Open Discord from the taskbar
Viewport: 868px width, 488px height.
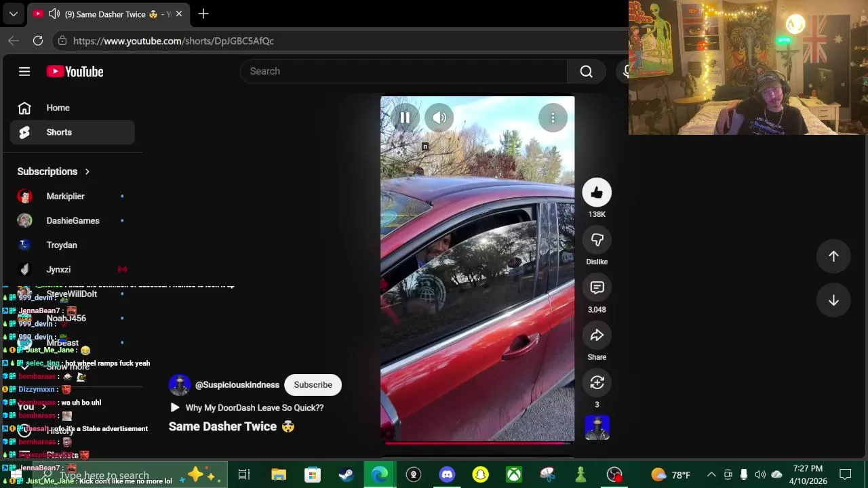coord(447,475)
